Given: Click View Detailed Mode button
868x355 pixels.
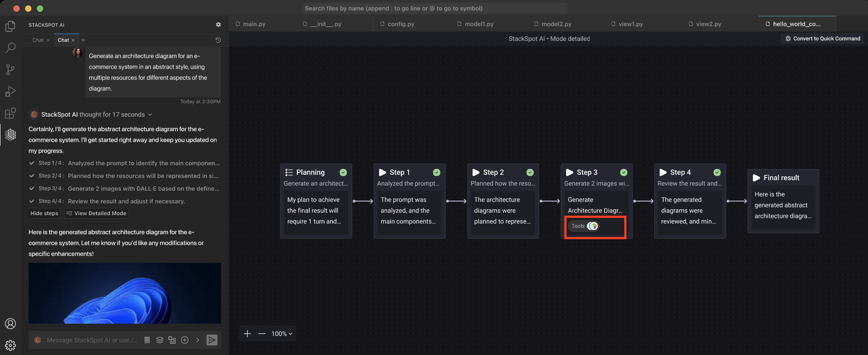Looking at the screenshot, I should 96,213.
